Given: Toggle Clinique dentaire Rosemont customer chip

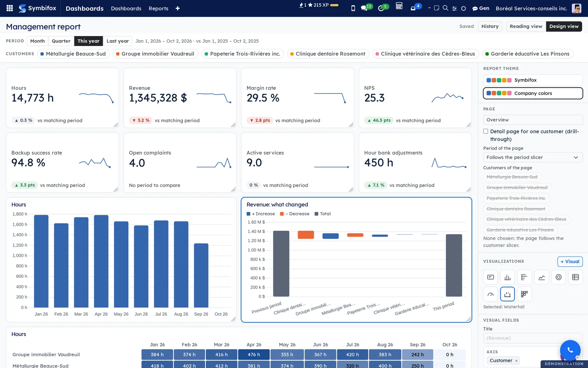Looking at the screenshot, I should point(328,54).
